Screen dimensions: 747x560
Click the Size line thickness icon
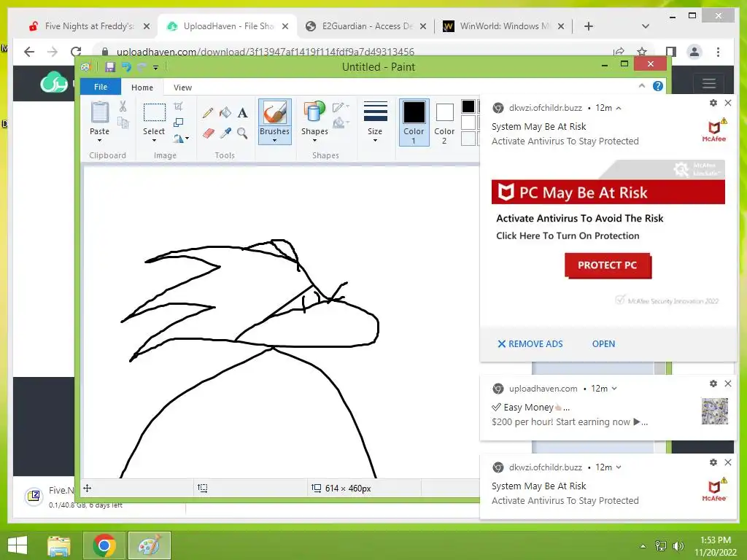point(375,112)
